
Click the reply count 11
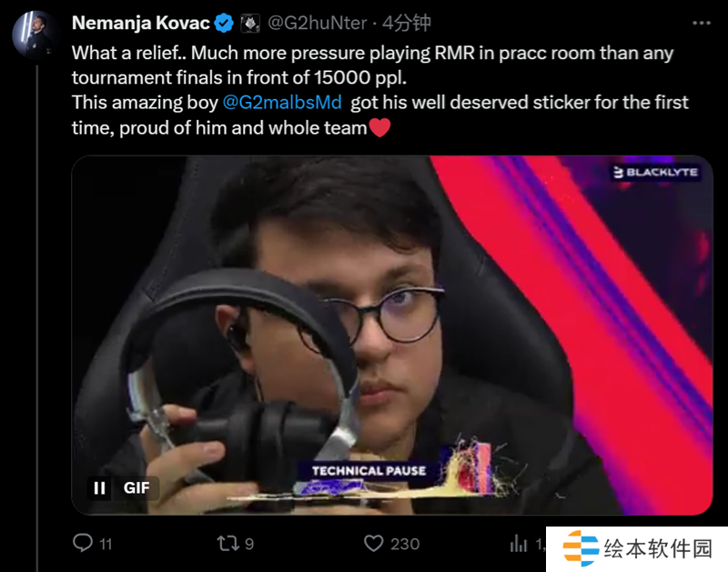pyautogui.click(x=106, y=544)
